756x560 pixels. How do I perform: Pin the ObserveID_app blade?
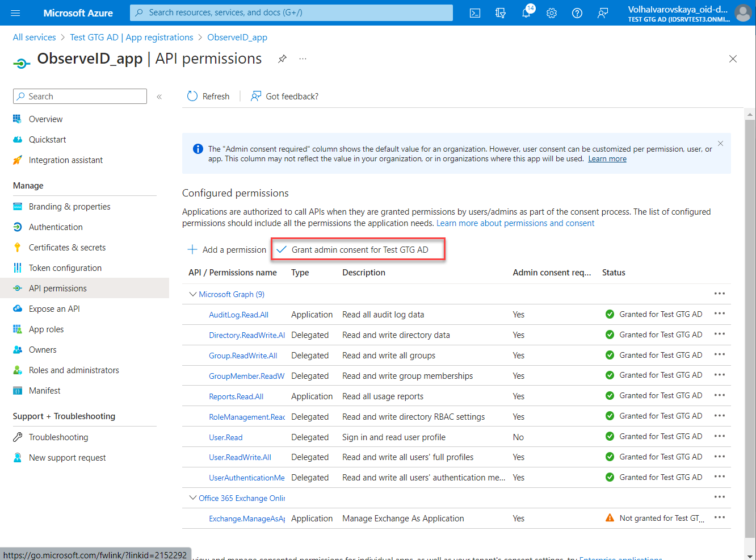tap(282, 59)
